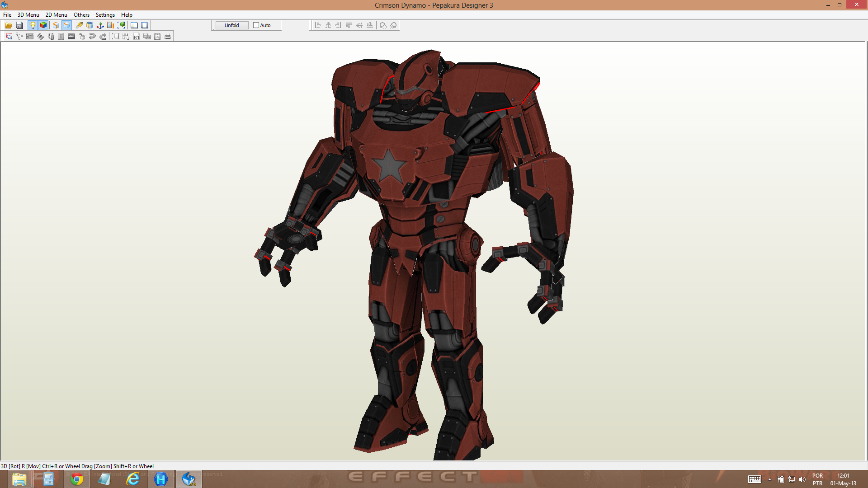
Task: Toggle the light bulb lighting button
Action: pyautogui.click(x=33, y=25)
